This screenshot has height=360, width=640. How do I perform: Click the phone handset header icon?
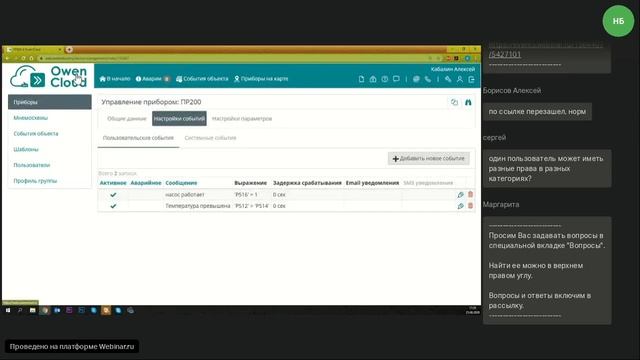[x=427, y=79]
